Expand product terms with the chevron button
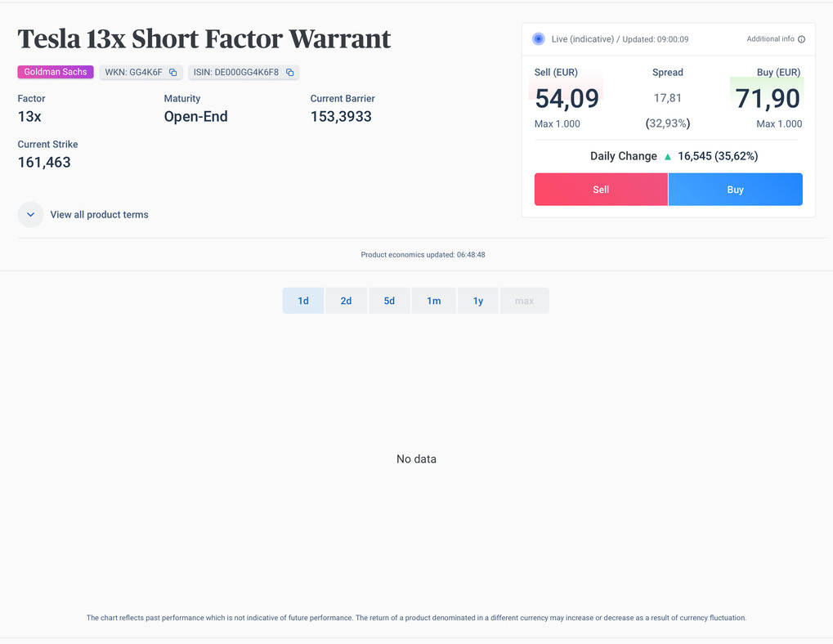Viewport: 833px width, 644px height. (30, 215)
